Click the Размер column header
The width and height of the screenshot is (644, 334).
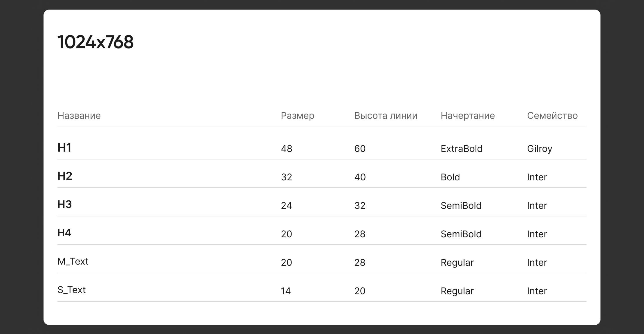[297, 116]
